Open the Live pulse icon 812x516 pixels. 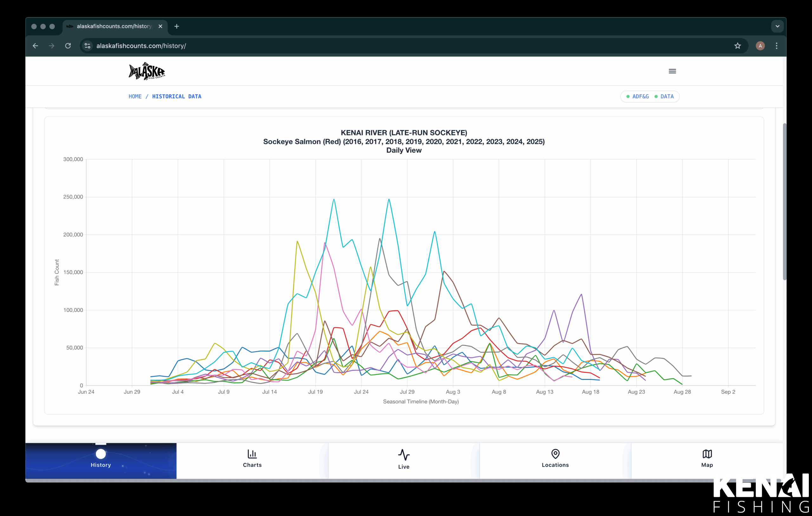coord(404,455)
